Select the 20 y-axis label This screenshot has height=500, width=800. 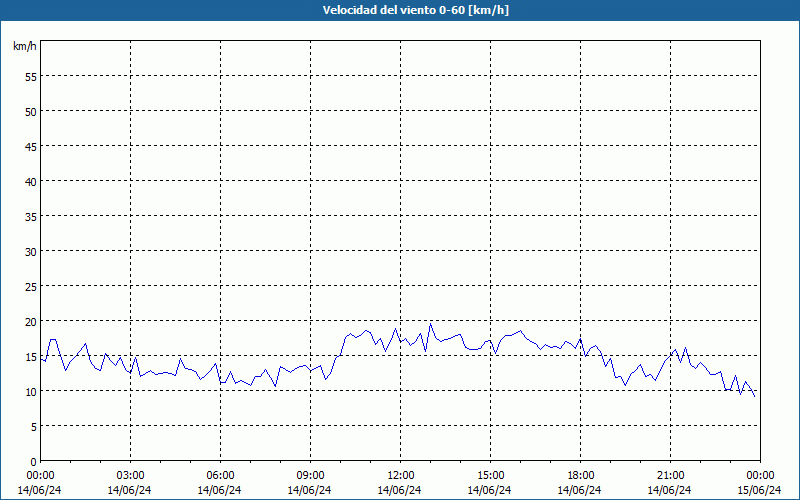[31, 321]
